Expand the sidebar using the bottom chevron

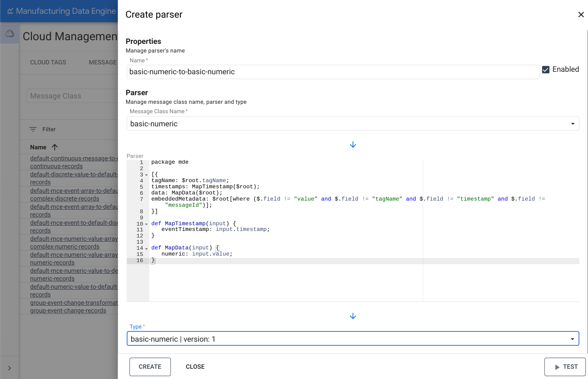coord(9,368)
